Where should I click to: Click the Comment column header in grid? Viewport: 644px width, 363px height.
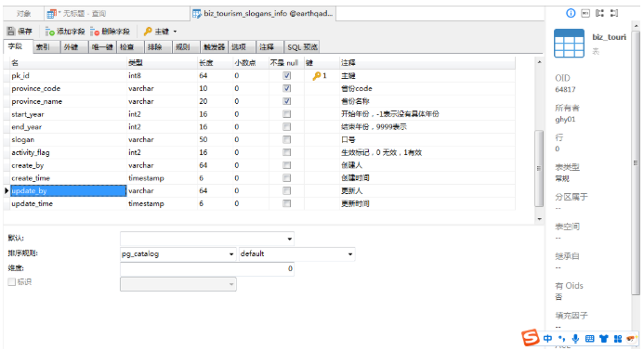click(x=427, y=63)
